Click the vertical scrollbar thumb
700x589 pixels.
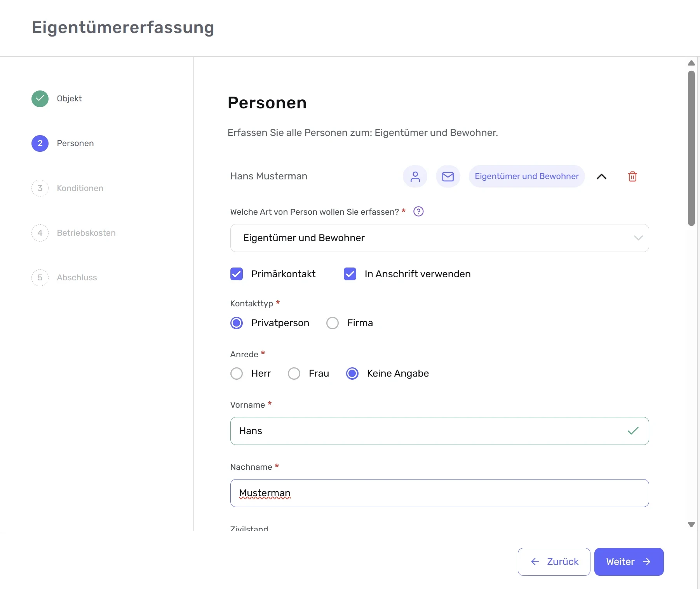coord(691,148)
